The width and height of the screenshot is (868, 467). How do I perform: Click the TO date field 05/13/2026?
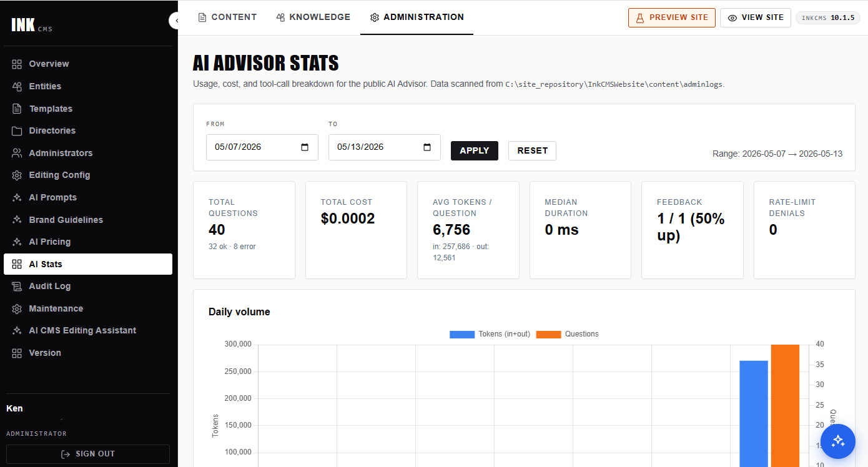click(385, 147)
